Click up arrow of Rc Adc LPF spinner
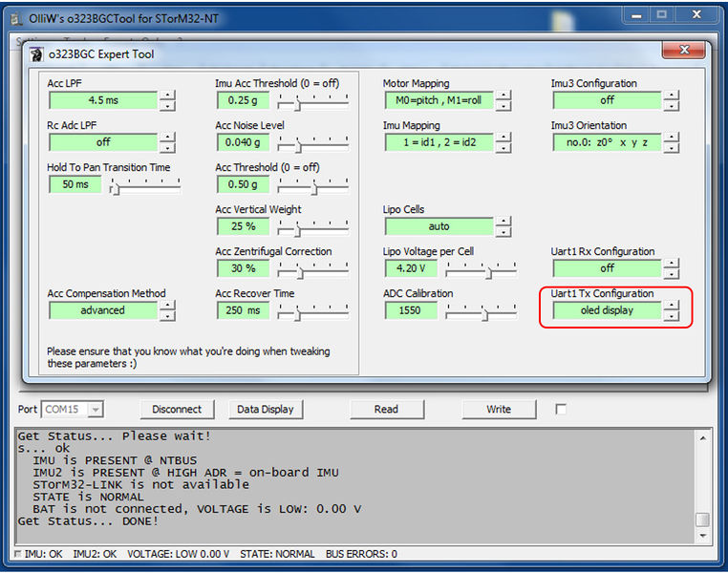Image resolution: width=728 pixels, height=573 pixels. [167, 138]
